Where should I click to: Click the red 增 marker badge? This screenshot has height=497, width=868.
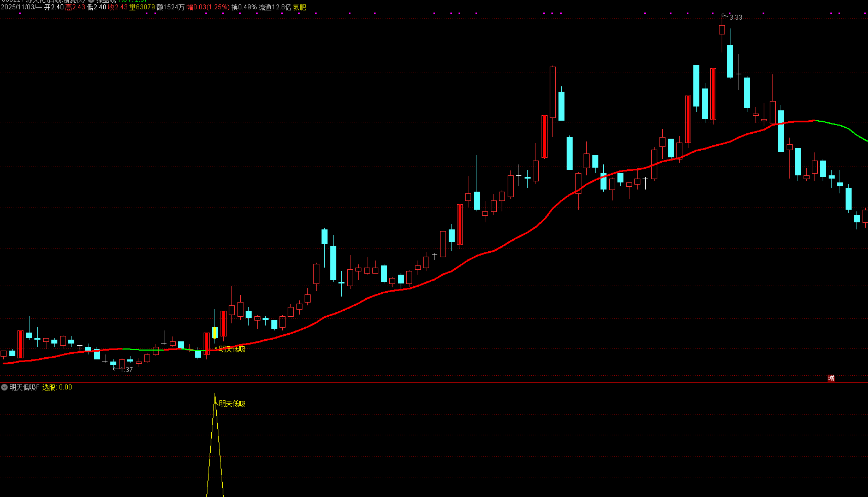pyautogui.click(x=831, y=378)
